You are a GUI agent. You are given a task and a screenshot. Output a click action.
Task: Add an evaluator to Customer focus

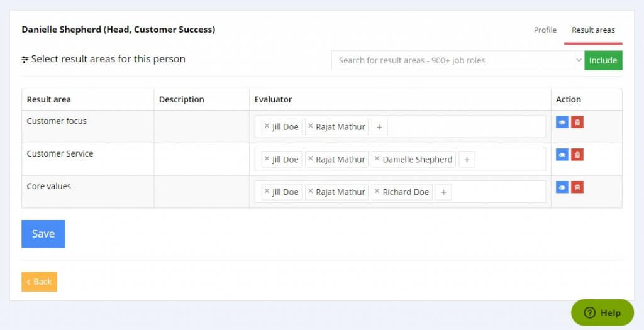click(379, 127)
